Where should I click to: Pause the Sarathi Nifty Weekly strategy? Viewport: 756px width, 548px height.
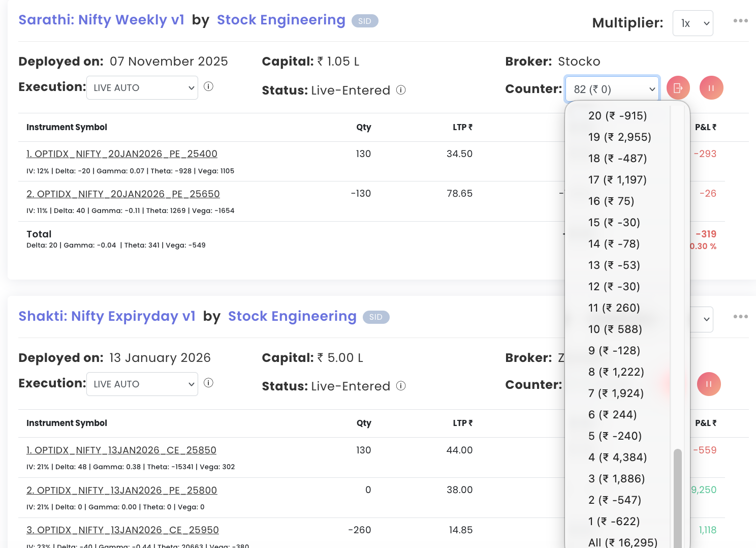click(x=711, y=88)
